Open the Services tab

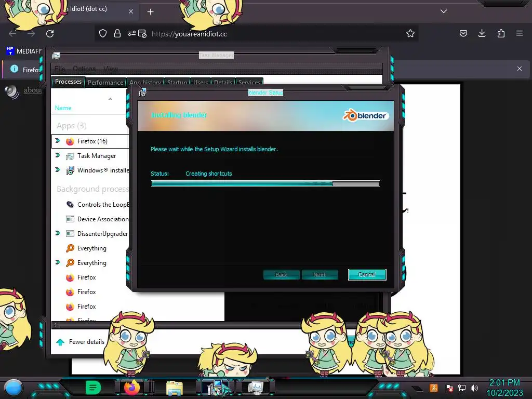[x=249, y=83]
